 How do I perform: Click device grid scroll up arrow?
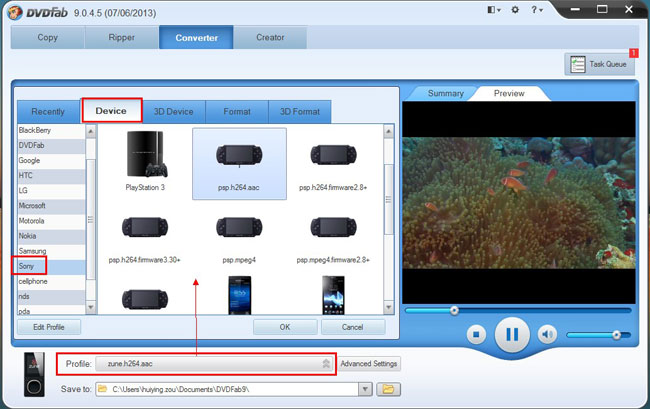388,132
